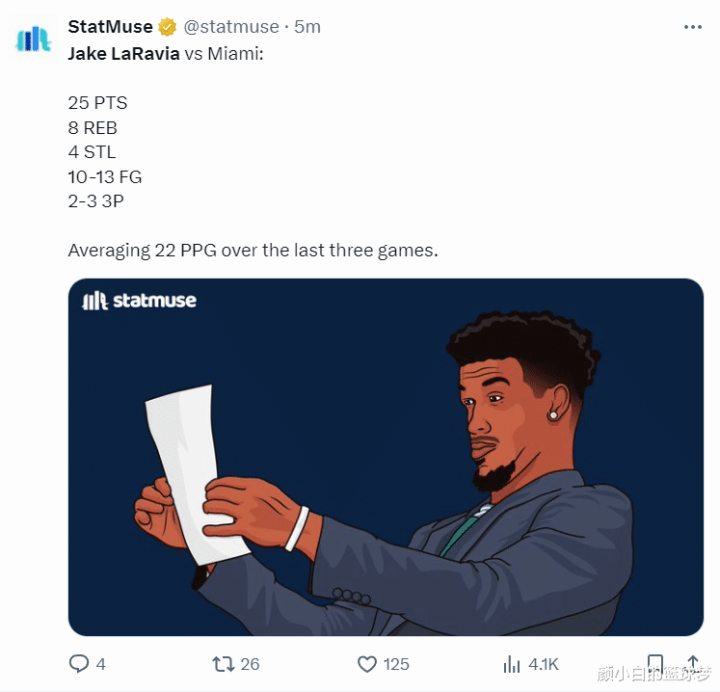The image size is (720, 692).
Task: Click the share upload arrow icon
Action: [x=692, y=663]
